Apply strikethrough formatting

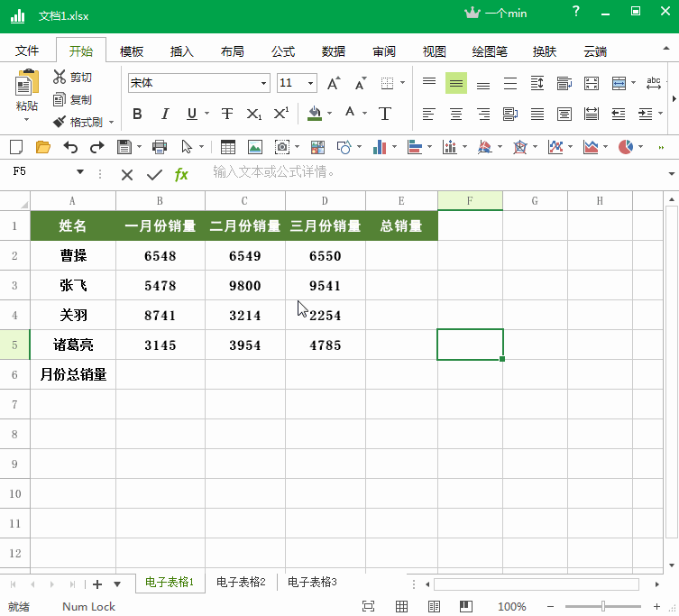coord(227,114)
